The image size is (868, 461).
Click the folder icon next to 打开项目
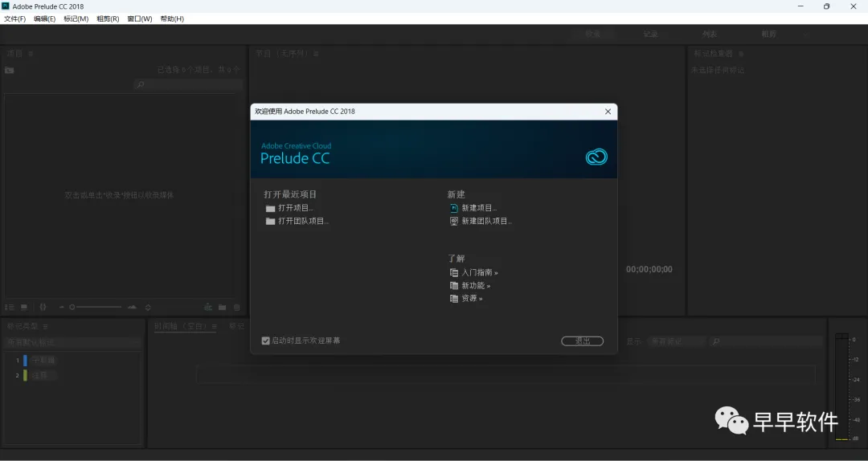[x=270, y=209]
